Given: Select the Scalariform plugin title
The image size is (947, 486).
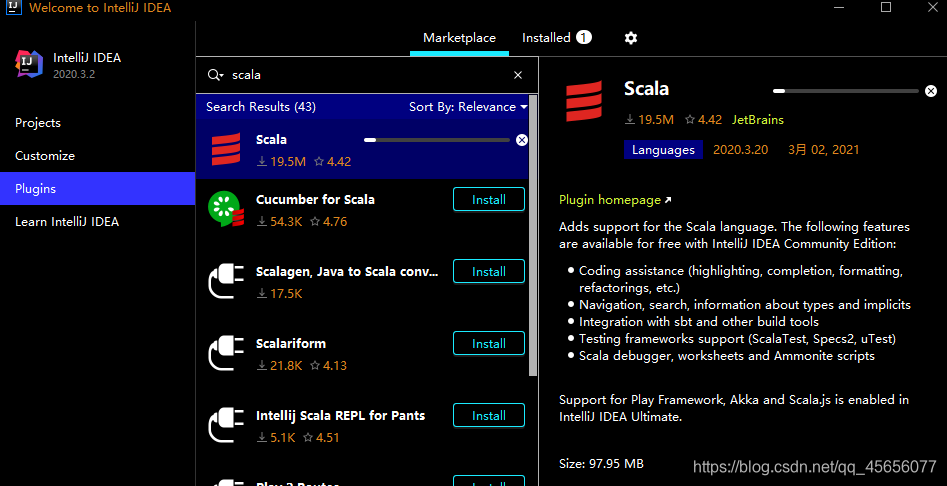Looking at the screenshot, I should pos(291,344).
